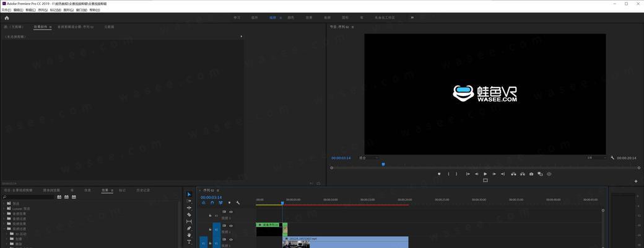Image resolution: width=644 pixels, height=248 pixels.
Task: Expand the 划像 transitions subfolder
Action: coord(7,239)
